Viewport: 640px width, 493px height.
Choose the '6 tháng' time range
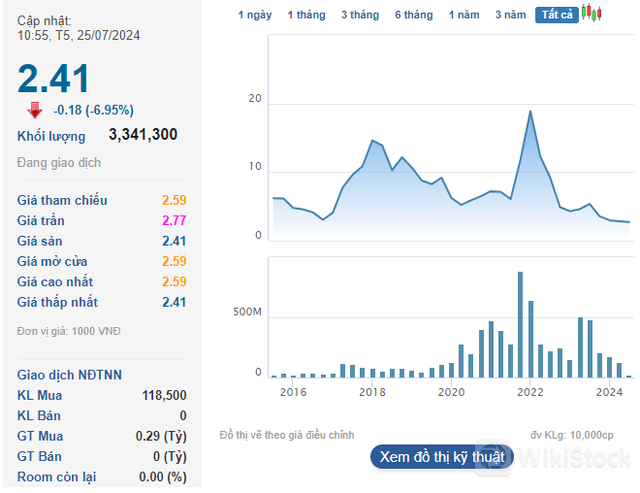(413, 15)
